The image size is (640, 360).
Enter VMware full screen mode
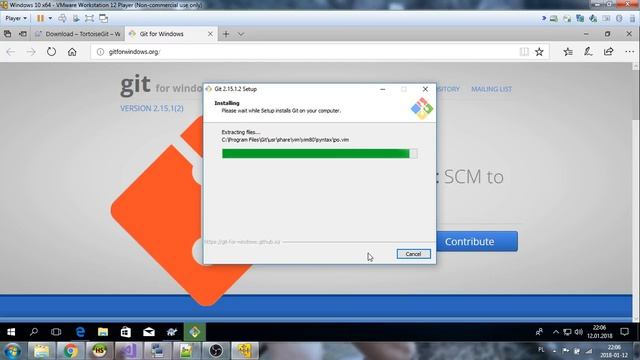coord(89,18)
